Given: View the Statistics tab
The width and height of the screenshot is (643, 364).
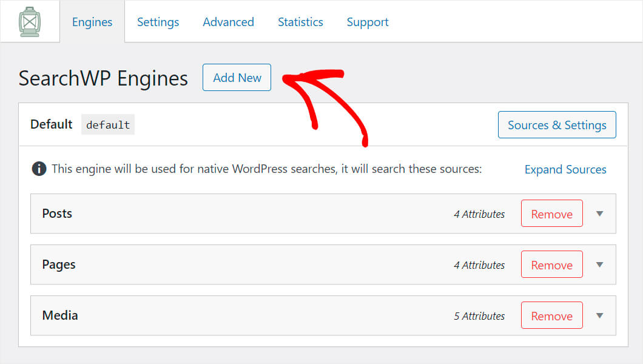Looking at the screenshot, I should tap(300, 22).
